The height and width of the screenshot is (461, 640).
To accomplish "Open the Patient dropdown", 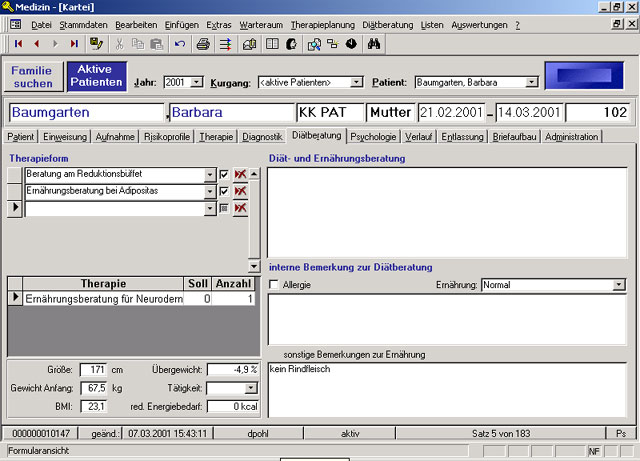I will coord(531,82).
